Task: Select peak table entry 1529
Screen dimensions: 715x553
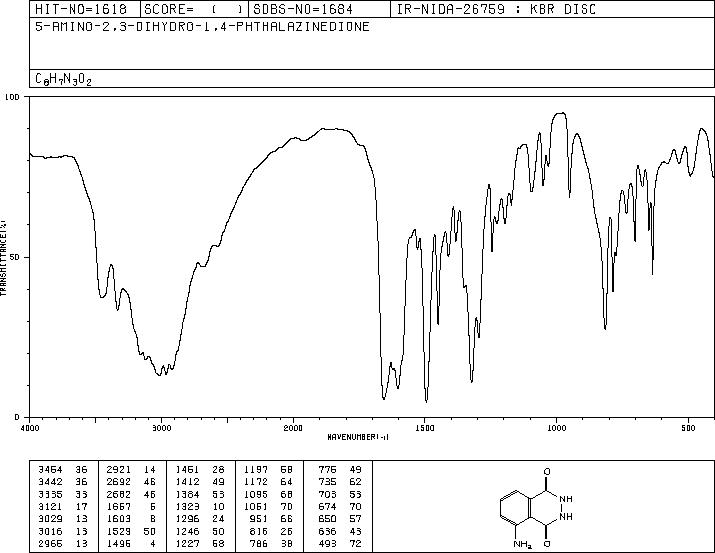Action: 119,532
